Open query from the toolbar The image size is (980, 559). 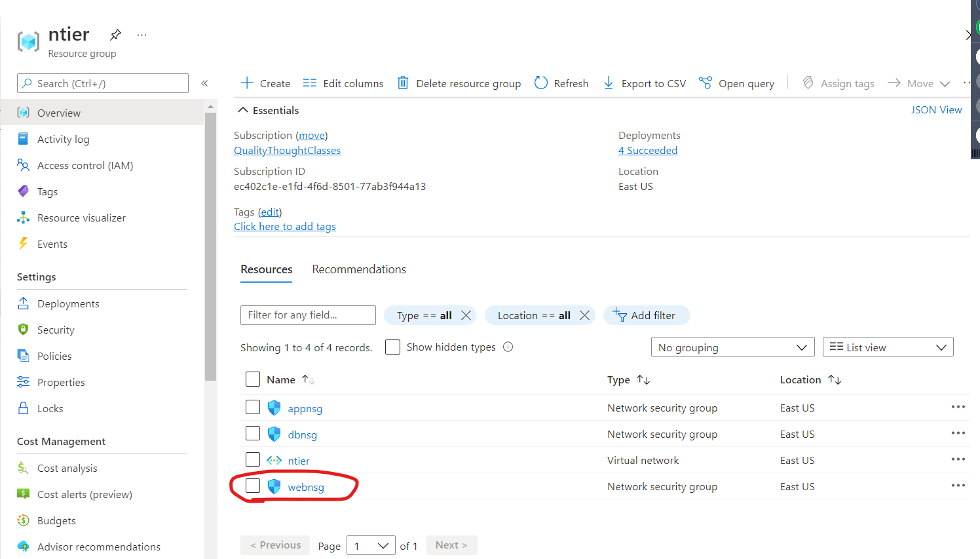tap(736, 83)
